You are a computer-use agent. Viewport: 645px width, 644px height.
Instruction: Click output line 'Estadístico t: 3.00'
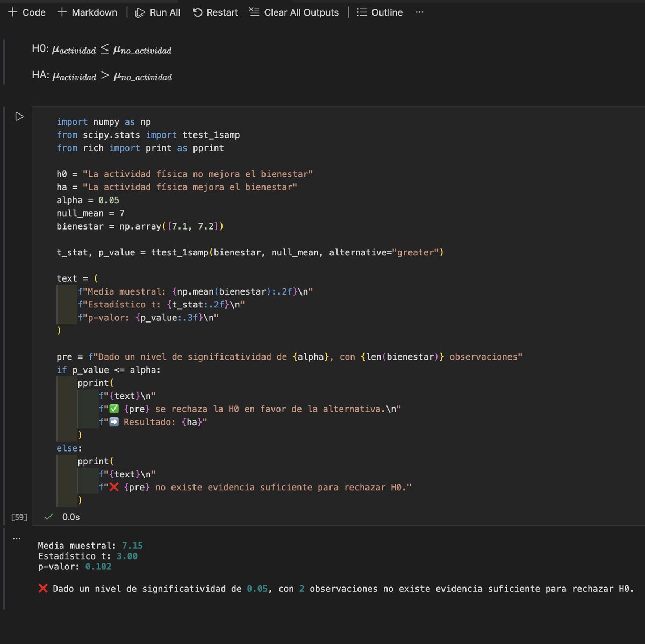tap(88, 556)
